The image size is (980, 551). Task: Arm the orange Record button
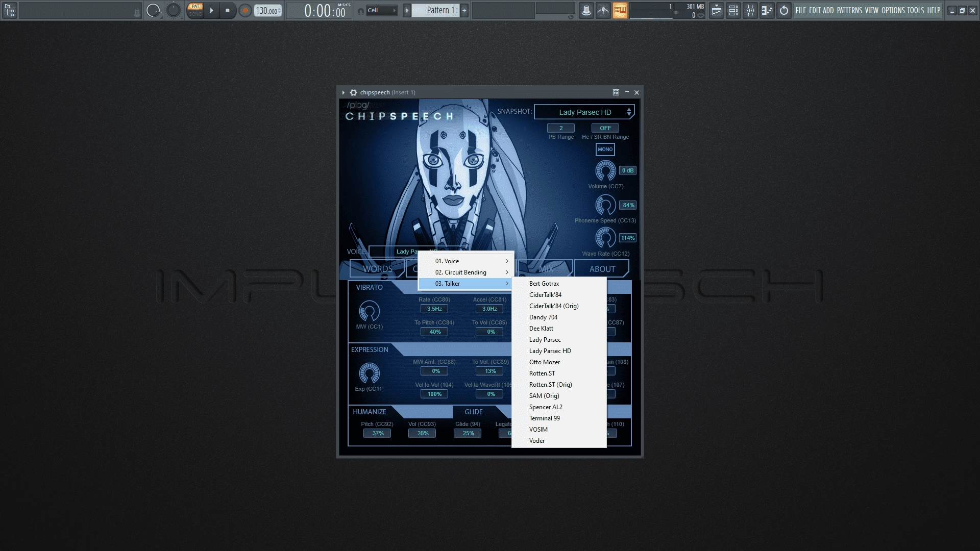click(245, 10)
